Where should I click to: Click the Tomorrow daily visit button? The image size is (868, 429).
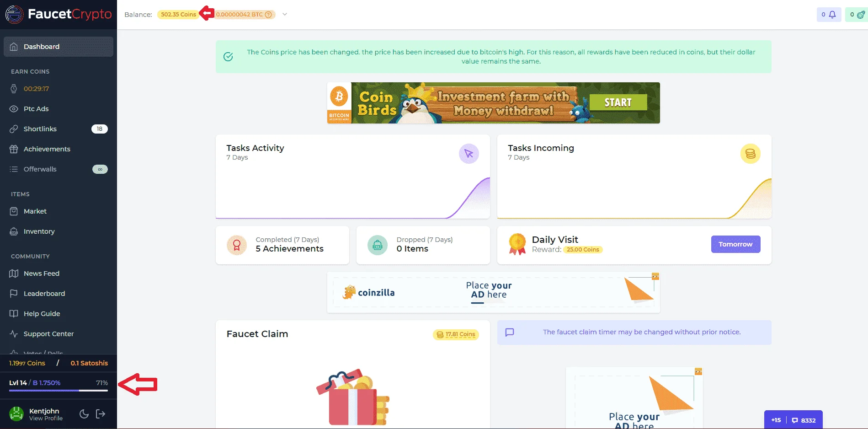pyautogui.click(x=736, y=244)
